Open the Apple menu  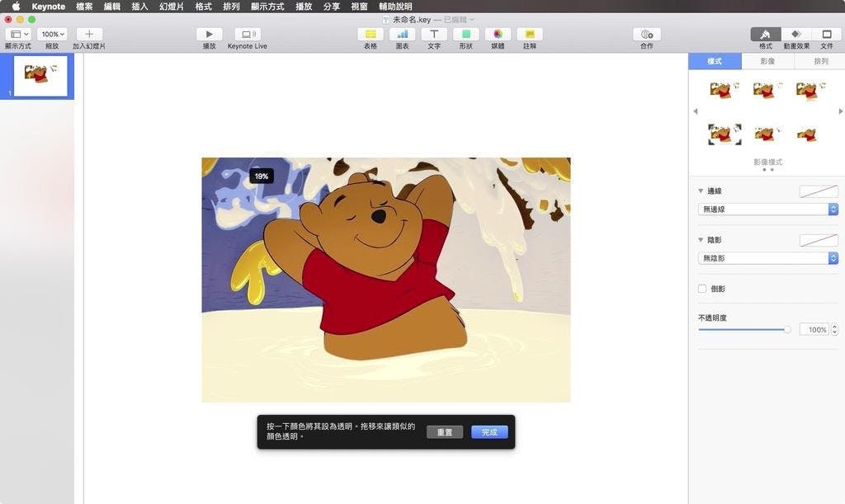16,7
